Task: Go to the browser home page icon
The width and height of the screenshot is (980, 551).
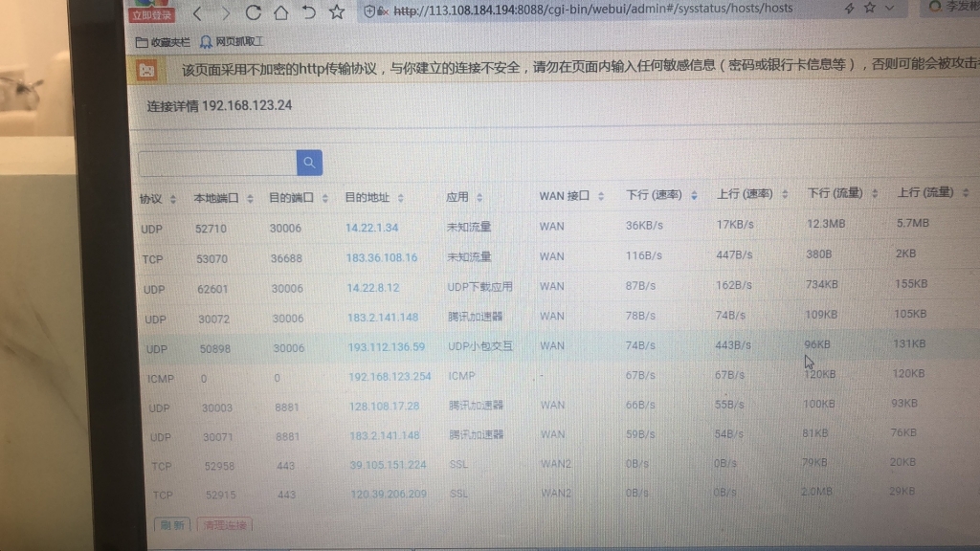Action: click(280, 13)
